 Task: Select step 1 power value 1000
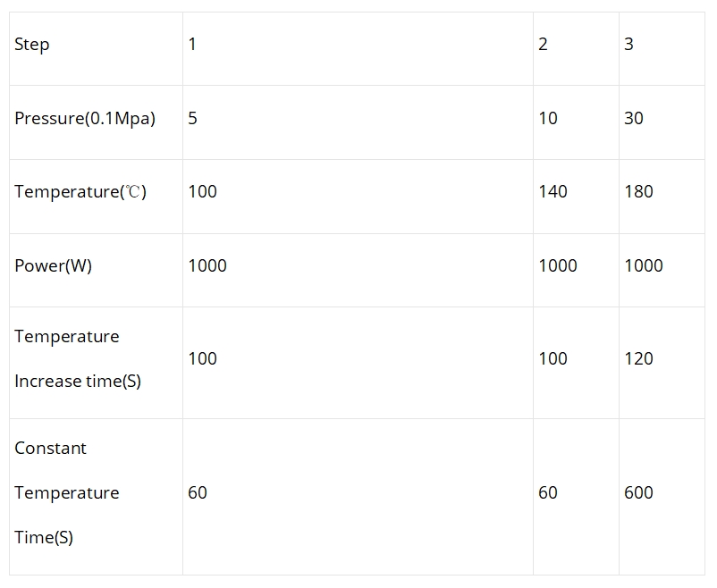coord(207,265)
